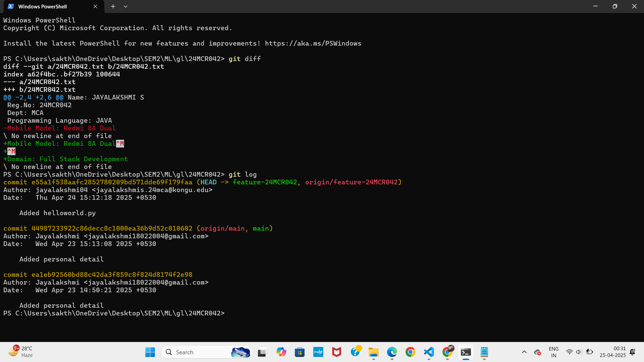Screen dimensions: 644x362
Task: Click the hunk header '@@ -2,4 +2,6 @@'
Action: tap(34, 97)
